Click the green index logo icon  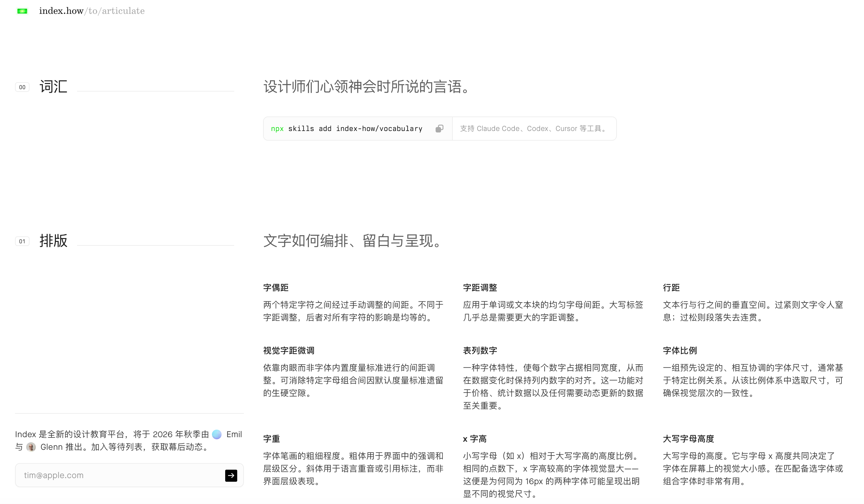point(22,11)
